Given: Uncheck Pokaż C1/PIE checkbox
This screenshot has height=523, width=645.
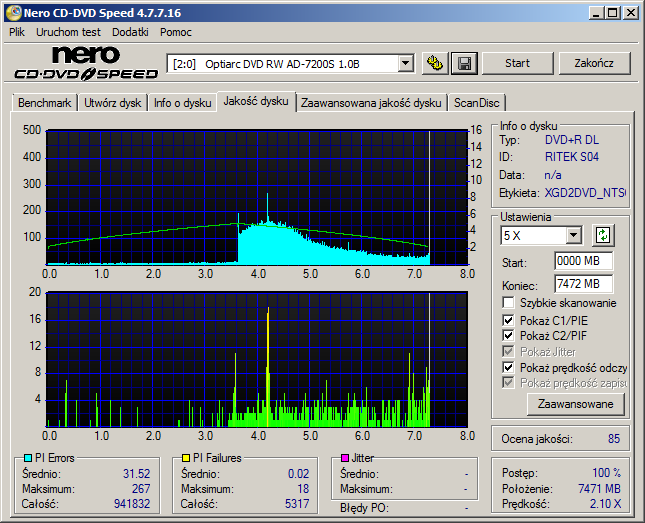Looking at the screenshot, I should tap(508, 320).
